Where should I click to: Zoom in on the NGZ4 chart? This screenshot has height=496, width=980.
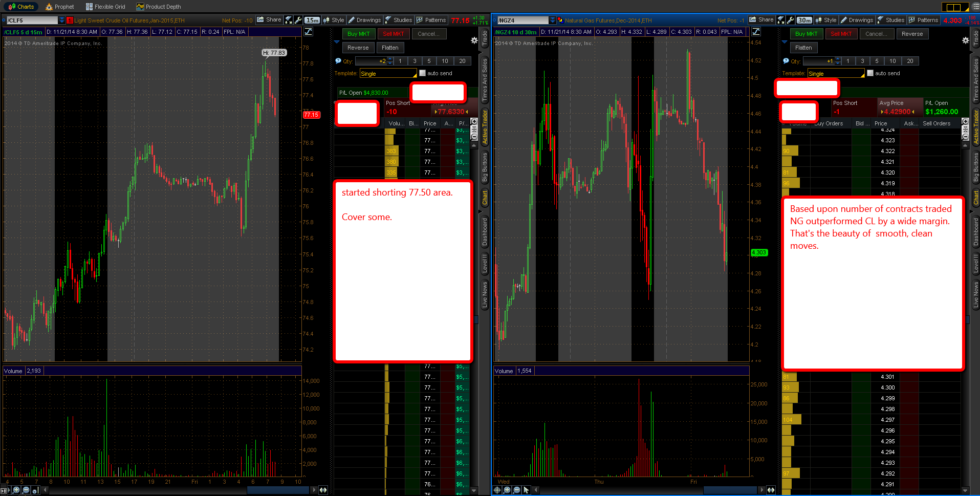[x=507, y=490]
